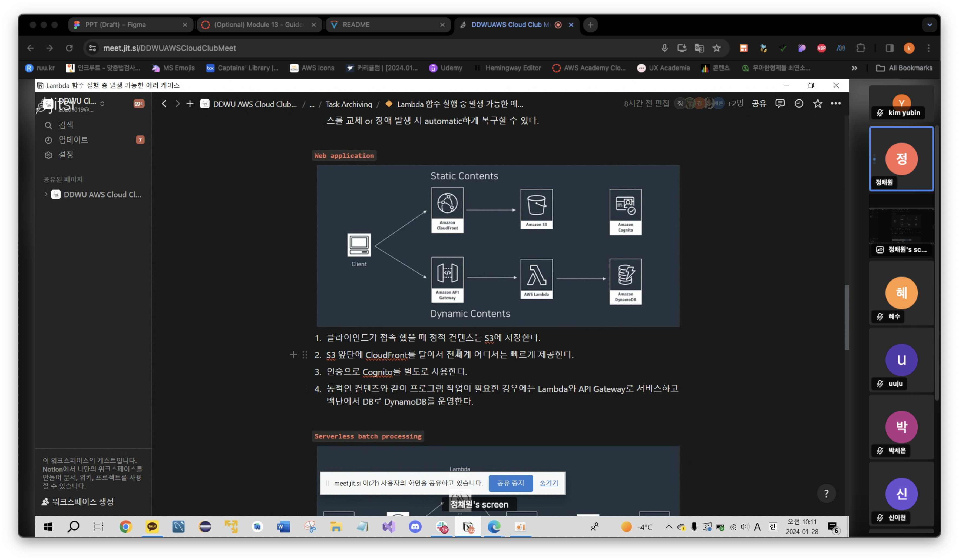Switch to the PPT (Draft) – Figma tab
Image resolution: width=959 pixels, height=560 pixels.
pos(131,25)
